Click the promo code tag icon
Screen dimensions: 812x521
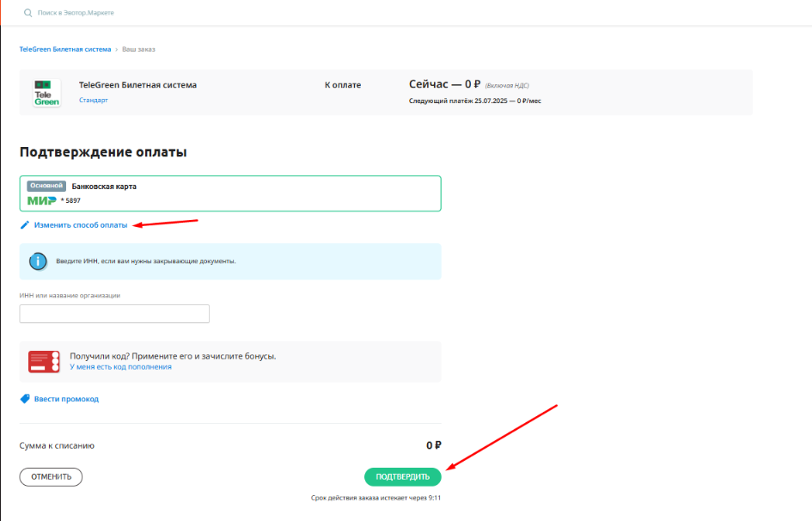click(x=24, y=399)
